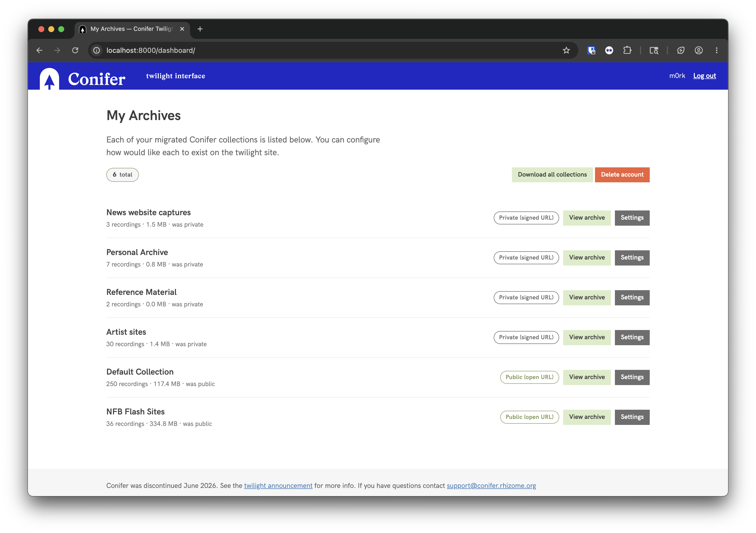Open Settings for Default Collection
Viewport: 756px width, 533px height.
pyautogui.click(x=632, y=377)
